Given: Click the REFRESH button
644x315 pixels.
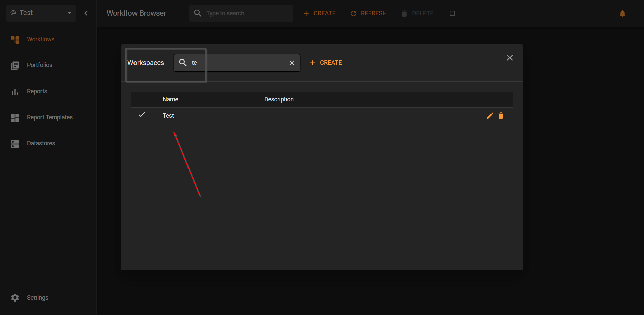Looking at the screenshot, I should point(369,13).
